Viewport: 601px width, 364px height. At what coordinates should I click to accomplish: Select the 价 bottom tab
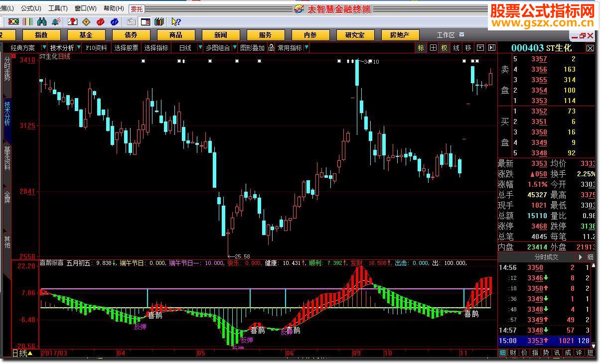pyautogui.click(x=525, y=353)
